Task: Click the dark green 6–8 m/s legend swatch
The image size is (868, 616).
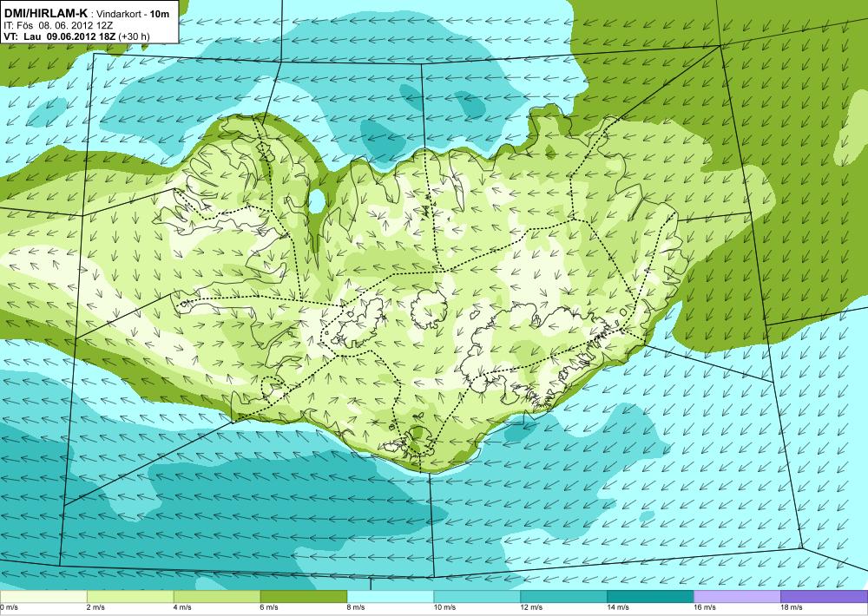Action: point(304,597)
